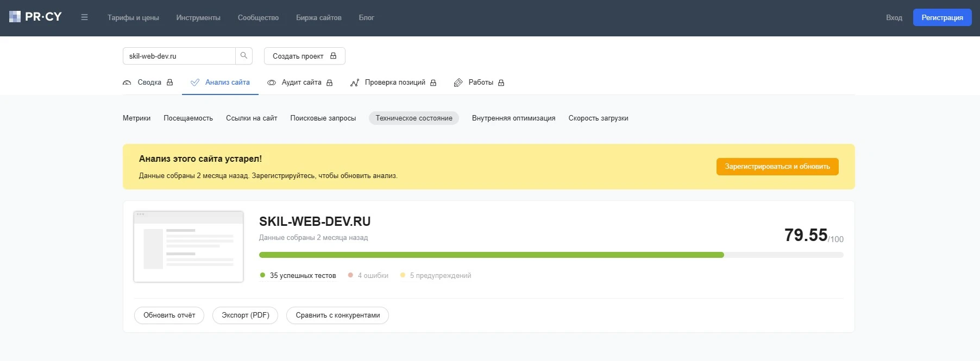Click the lock icon beside Сводка
The width and height of the screenshot is (980, 361).
(x=169, y=83)
